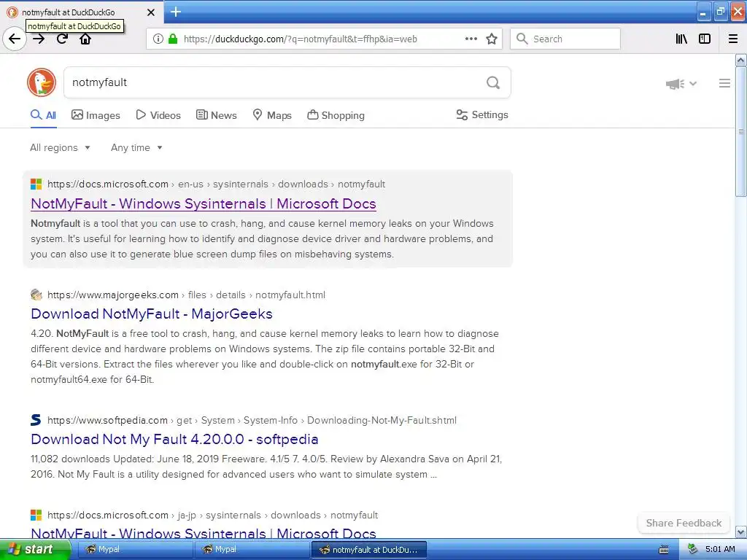
Task: Select the All search tab
Action: pyautogui.click(x=43, y=115)
